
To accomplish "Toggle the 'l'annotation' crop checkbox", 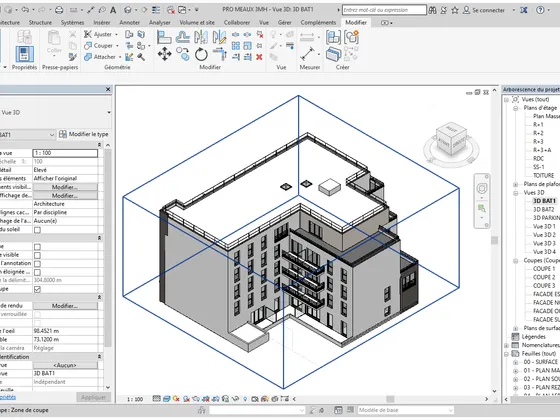I will click(x=37, y=264).
